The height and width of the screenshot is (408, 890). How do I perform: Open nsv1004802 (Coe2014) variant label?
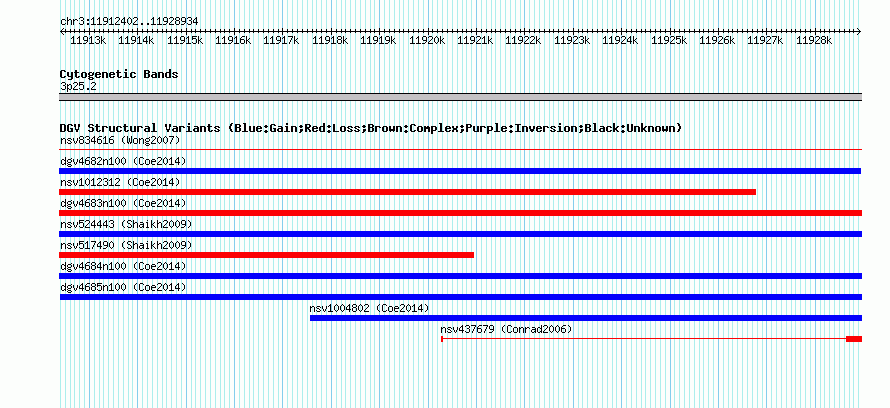370,308
